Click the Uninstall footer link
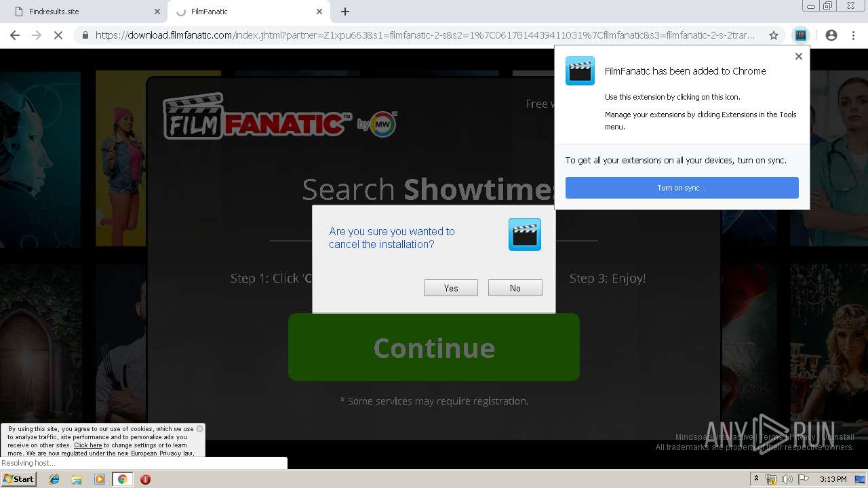Image resolution: width=868 pixels, height=488 pixels. click(x=838, y=437)
